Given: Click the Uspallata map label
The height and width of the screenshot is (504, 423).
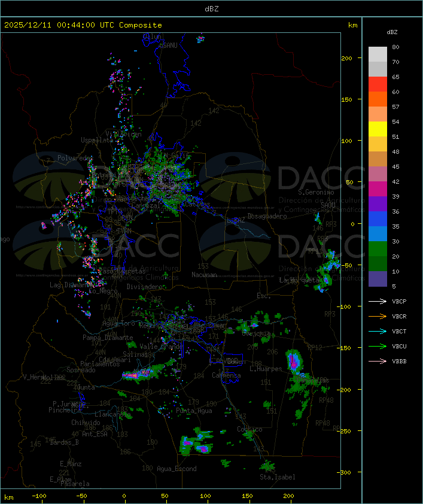Looking at the screenshot, I should point(98,140).
